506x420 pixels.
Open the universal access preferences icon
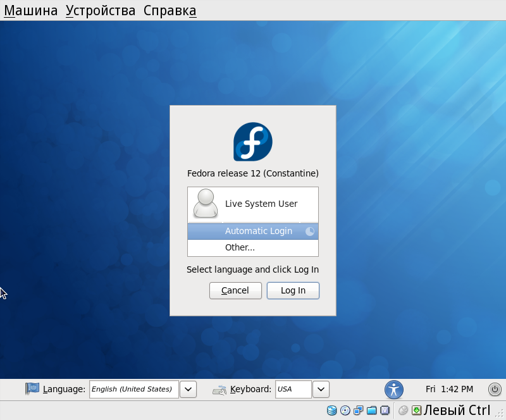tap(393, 390)
